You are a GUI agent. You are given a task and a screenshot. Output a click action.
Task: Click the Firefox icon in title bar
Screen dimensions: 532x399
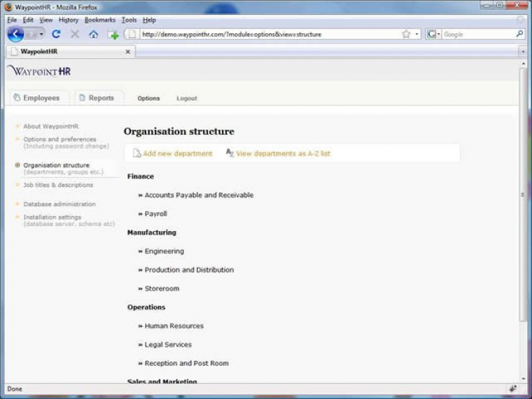(8, 7)
